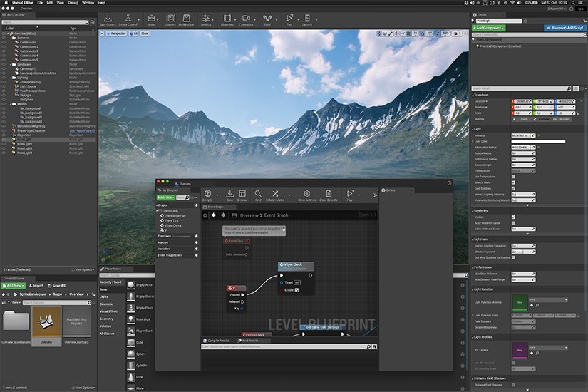This screenshot has width=588, height=392.
Task: Open the Settings toolbar icon
Action: pos(206,20)
